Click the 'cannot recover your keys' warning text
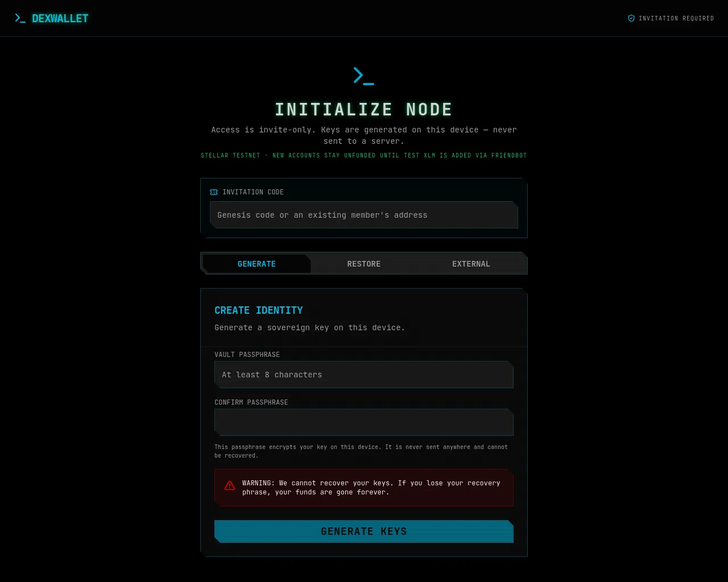728x582 pixels. coord(371,488)
